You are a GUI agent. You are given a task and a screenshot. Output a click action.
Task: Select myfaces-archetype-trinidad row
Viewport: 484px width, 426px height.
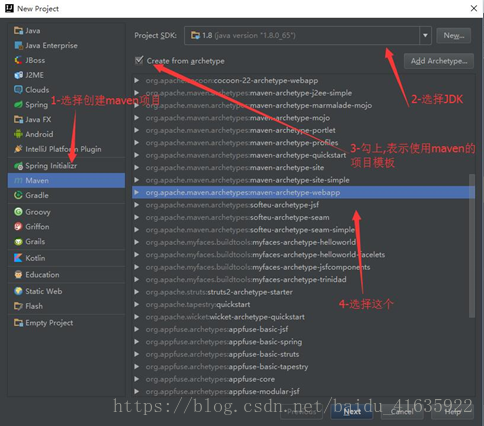coord(303,279)
